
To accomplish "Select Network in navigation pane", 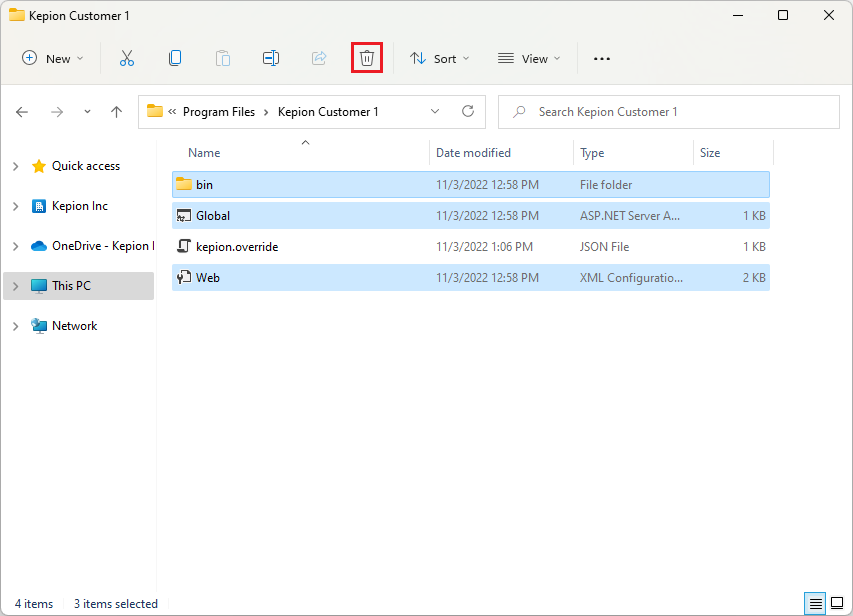I will click(x=75, y=326).
